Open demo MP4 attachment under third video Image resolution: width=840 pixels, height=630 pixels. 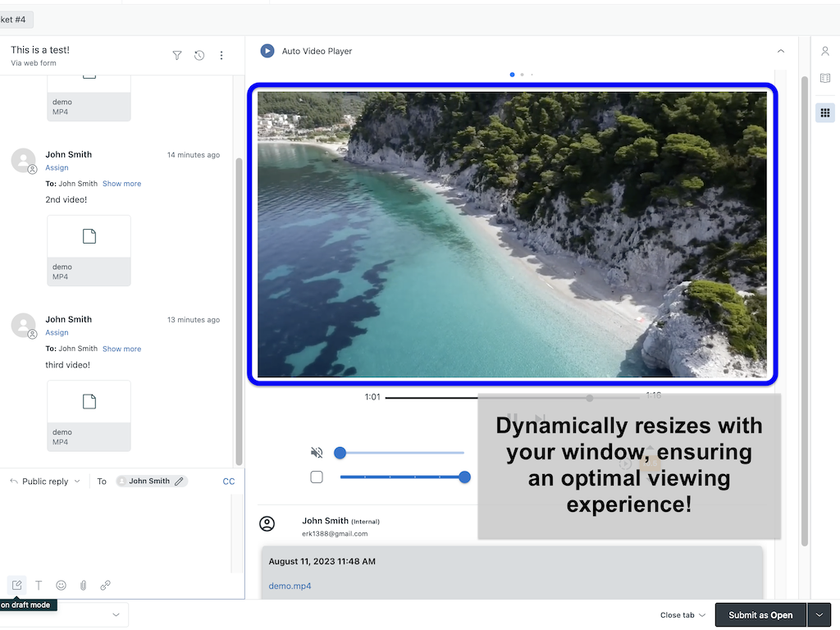coord(89,416)
